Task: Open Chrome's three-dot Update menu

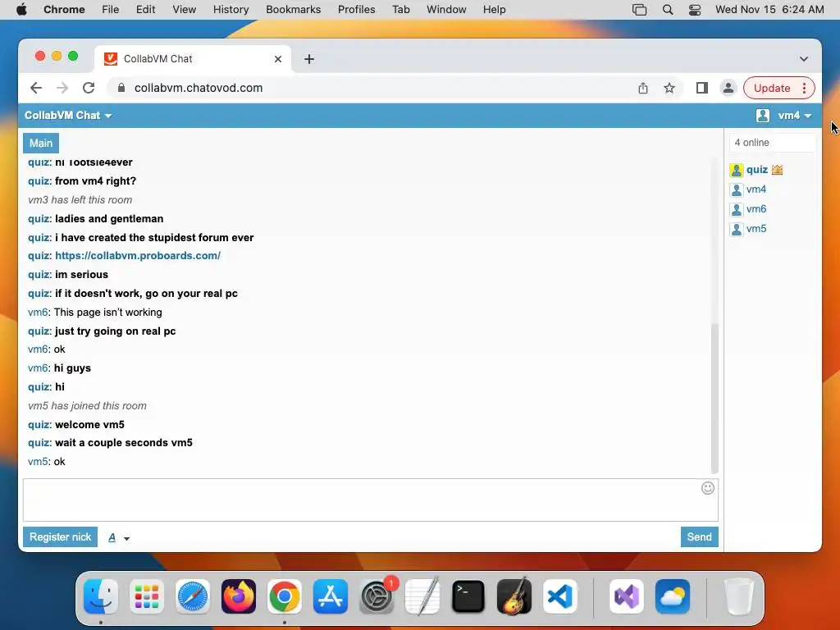Action: coord(804,88)
